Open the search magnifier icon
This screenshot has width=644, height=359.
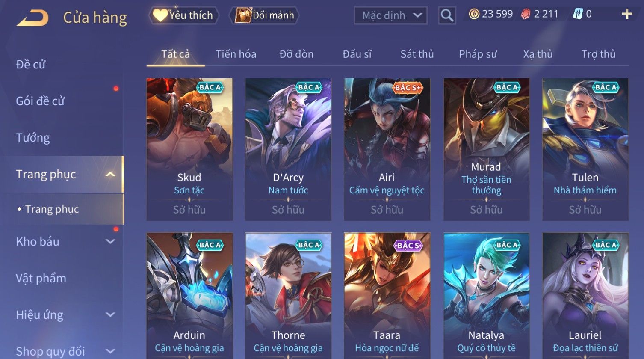[447, 15]
